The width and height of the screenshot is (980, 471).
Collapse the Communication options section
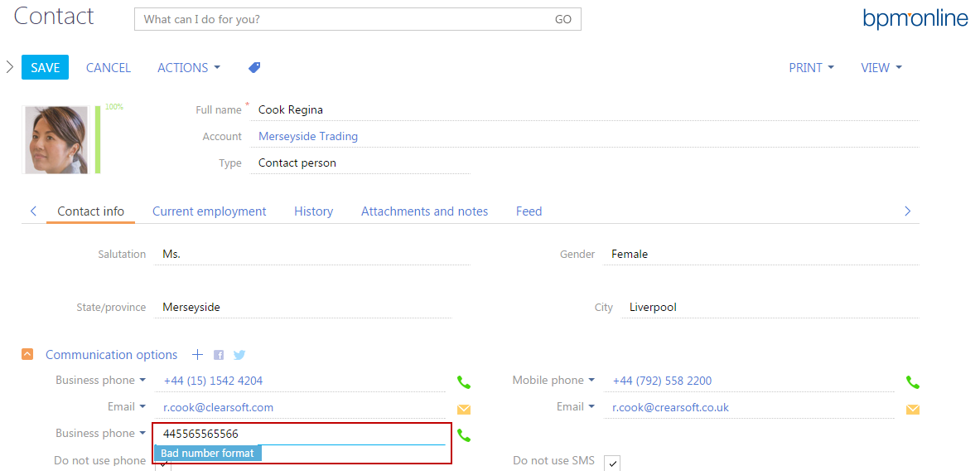pyautogui.click(x=27, y=355)
